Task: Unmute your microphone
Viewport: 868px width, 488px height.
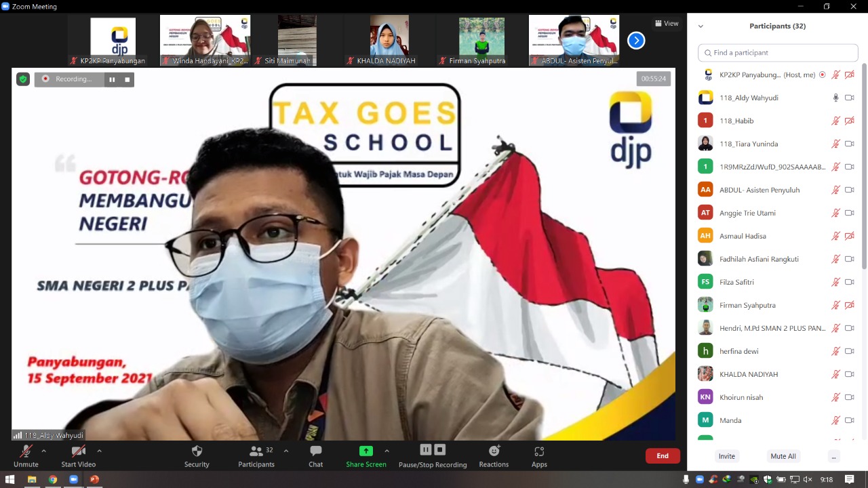Action: 26,451
